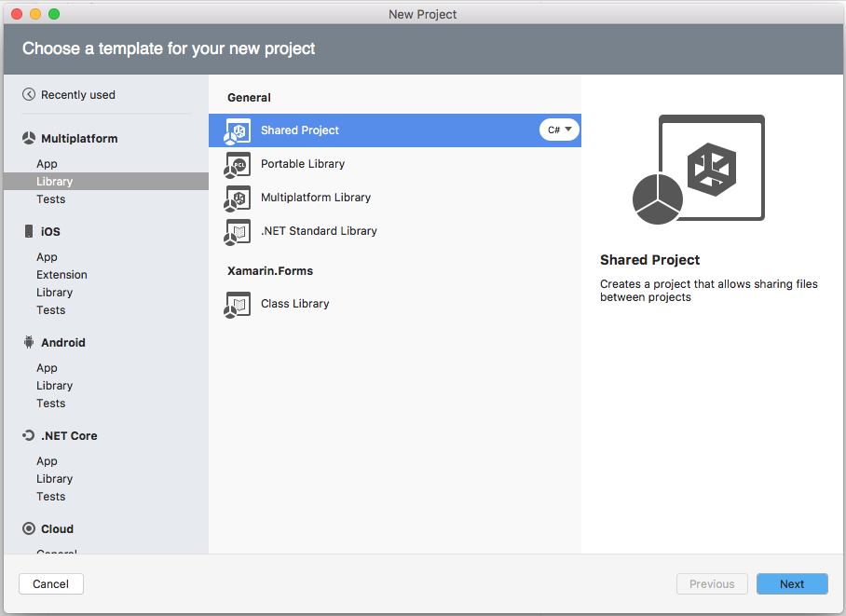The width and height of the screenshot is (846, 616).
Task: Select App under Android
Action: (x=47, y=368)
